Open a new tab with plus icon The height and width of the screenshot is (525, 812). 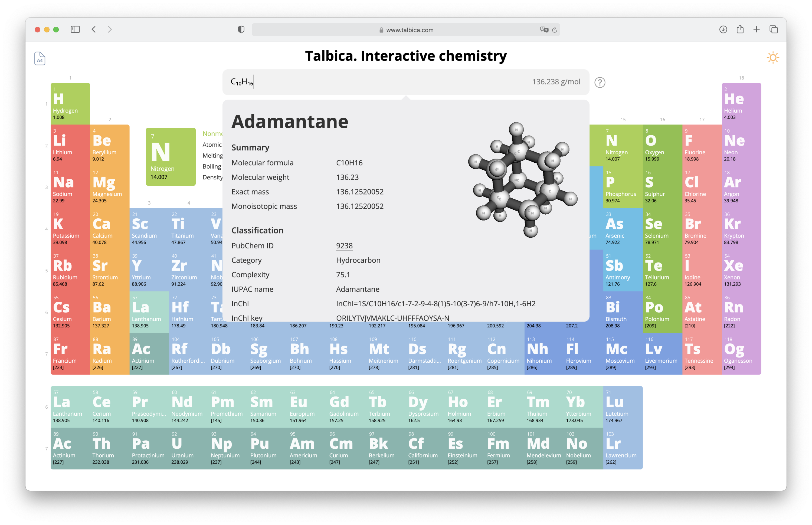coord(756,29)
